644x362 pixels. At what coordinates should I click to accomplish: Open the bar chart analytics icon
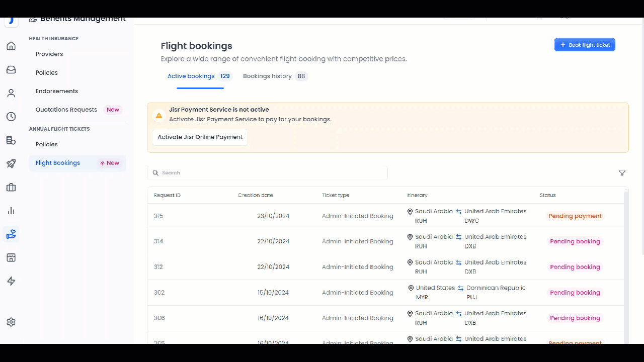pos(11,211)
